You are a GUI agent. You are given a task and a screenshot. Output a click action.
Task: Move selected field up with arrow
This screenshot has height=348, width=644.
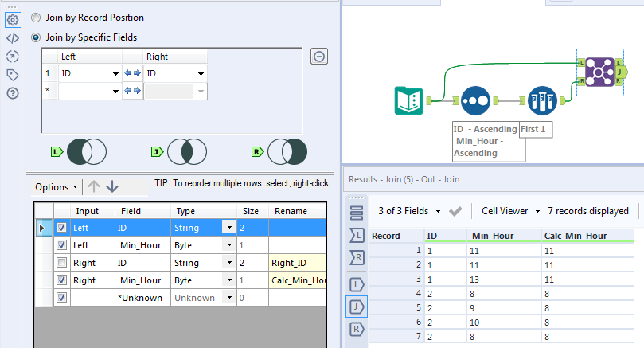94,186
